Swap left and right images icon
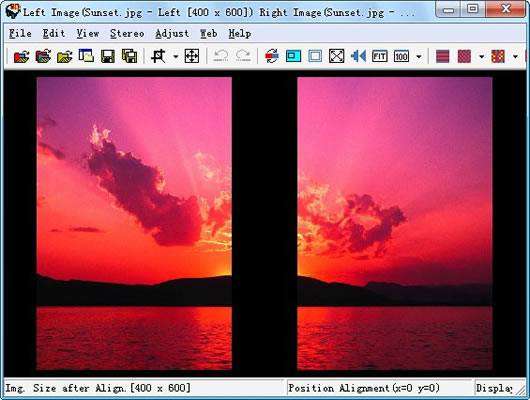The height and width of the screenshot is (400, 530). pos(272,56)
